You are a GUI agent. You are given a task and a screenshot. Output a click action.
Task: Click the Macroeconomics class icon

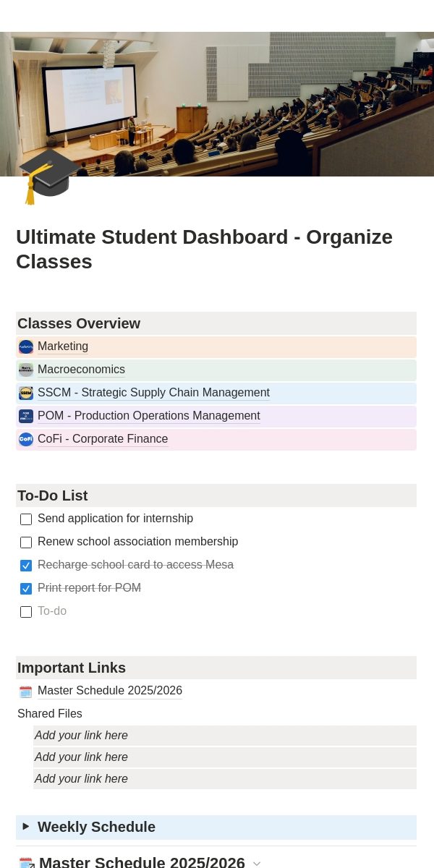(26, 370)
